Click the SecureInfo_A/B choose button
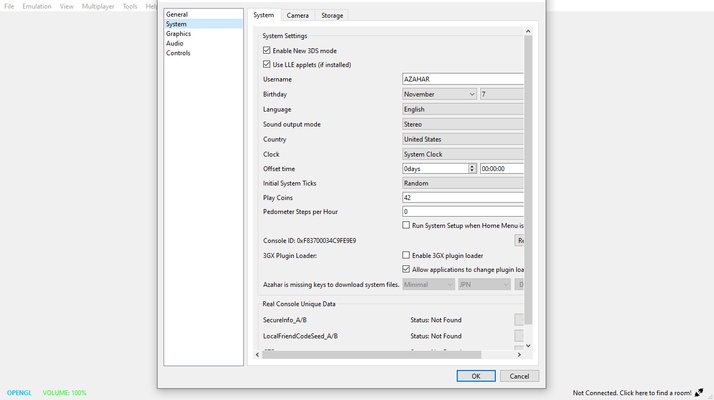 click(x=519, y=319)
